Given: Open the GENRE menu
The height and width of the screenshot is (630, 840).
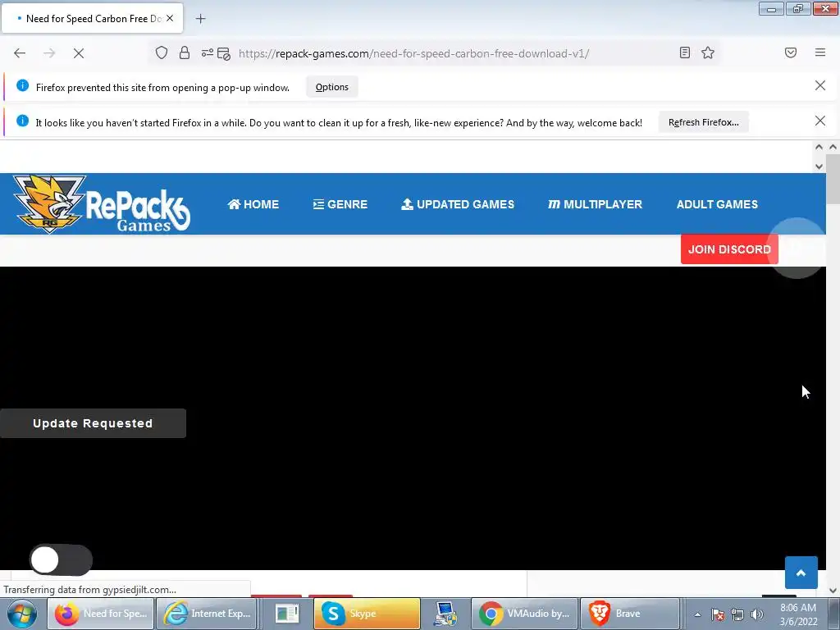Looking at the screenshot, I should click(x=340, y=204).
